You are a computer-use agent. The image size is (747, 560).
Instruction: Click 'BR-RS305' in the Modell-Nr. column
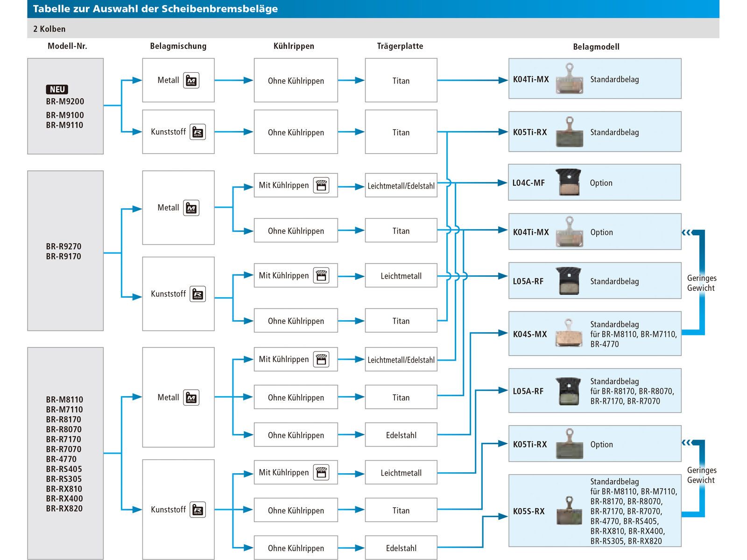(x=64, y=479)
